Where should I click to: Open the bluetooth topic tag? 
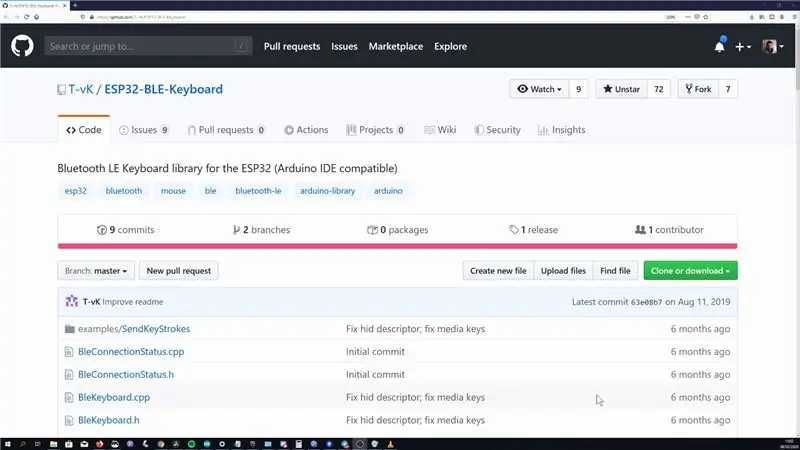coord(124,191)
